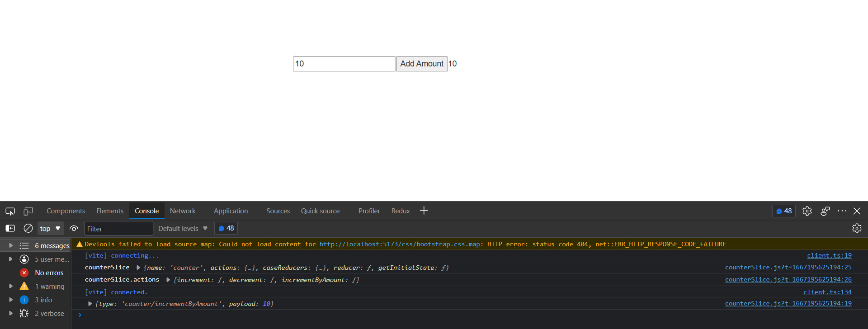Click the inspect element picker icon
868x329 pixels.
(10, 211)
